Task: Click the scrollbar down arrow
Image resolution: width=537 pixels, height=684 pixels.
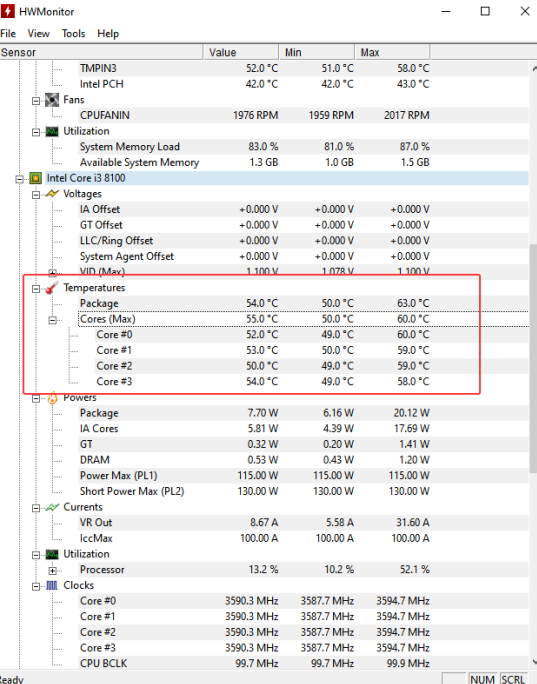Action: click(x=534, y=661)
